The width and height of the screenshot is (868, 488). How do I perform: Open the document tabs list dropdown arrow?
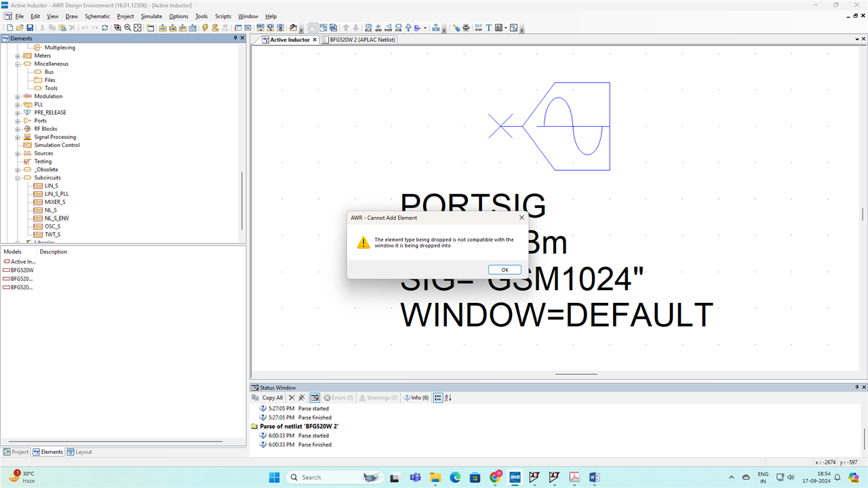(856, 40)
